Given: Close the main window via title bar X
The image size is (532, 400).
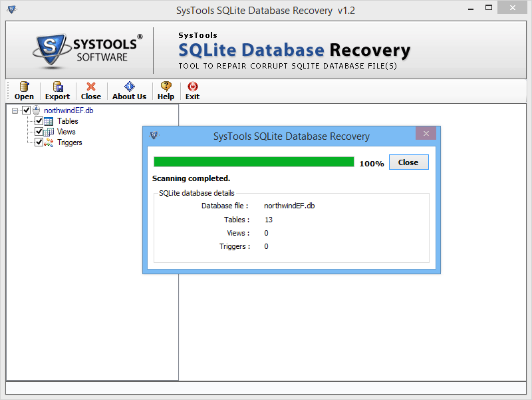Looking at the screenshot, I should [512, 7].
